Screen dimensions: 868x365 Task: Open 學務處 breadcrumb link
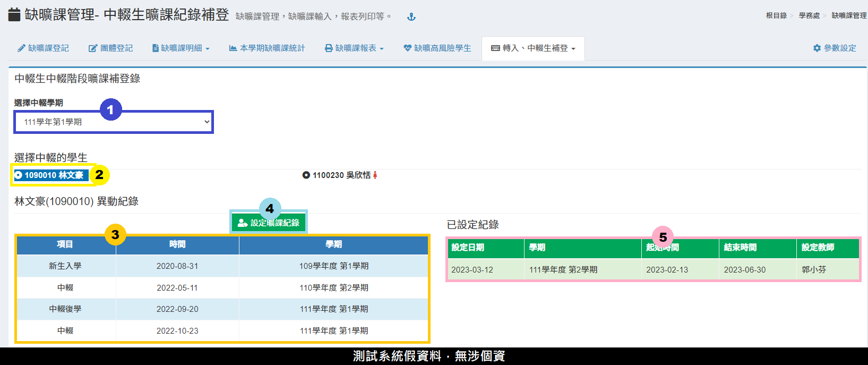pyautogui.click(x=809, y=16)
